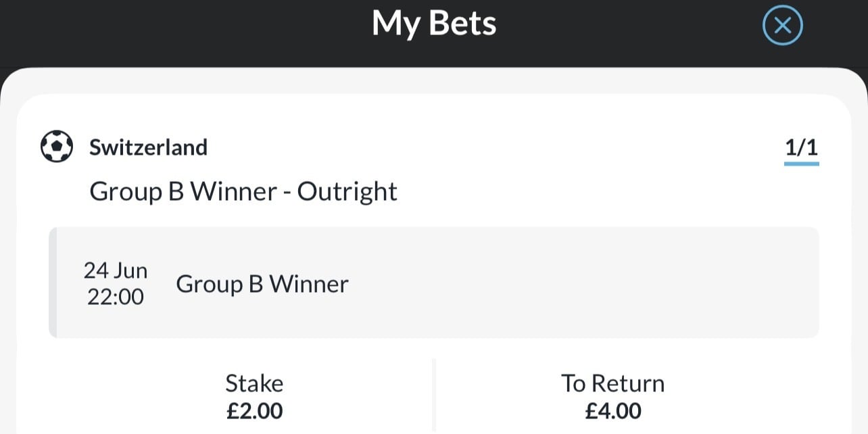
Task: Click the Stake label
Action: pyautogui.click(x=254, y=384)
